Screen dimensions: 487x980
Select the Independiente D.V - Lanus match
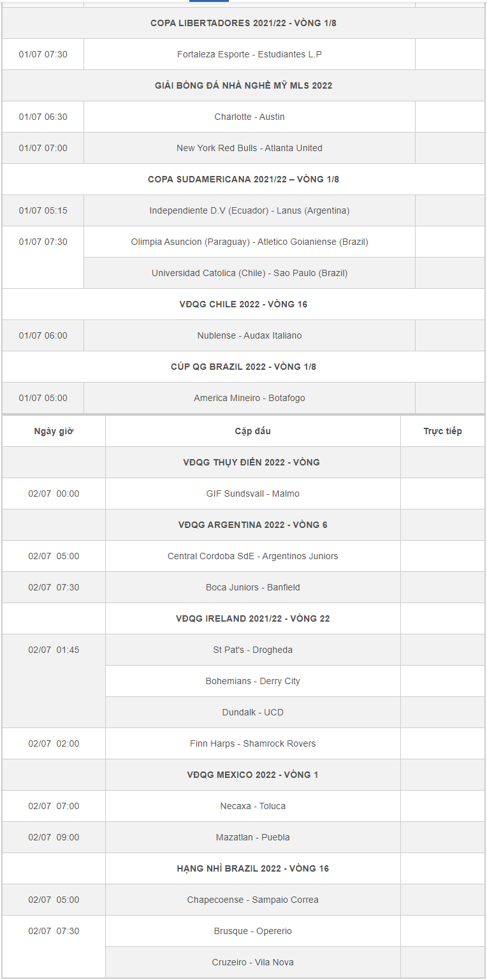(249, 210)
